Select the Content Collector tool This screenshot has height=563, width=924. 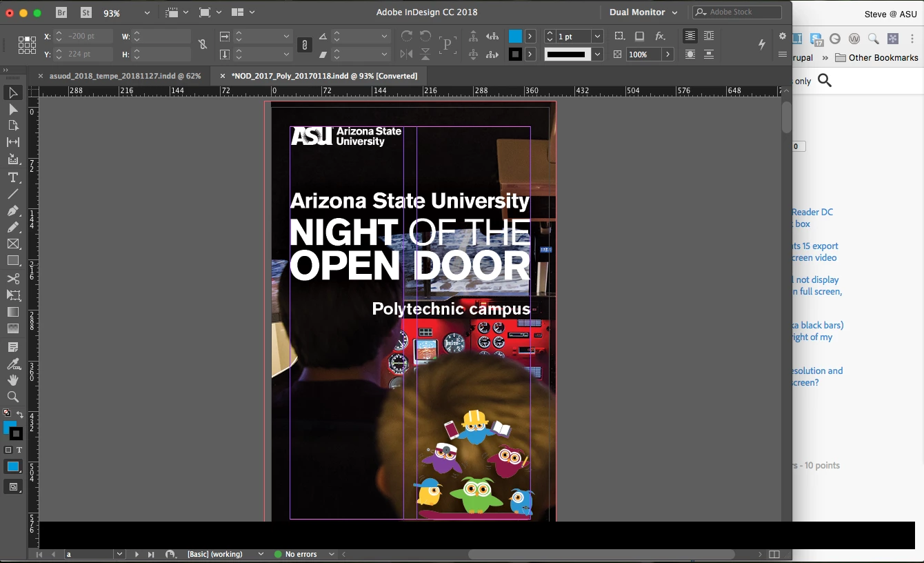click(13, 159)
